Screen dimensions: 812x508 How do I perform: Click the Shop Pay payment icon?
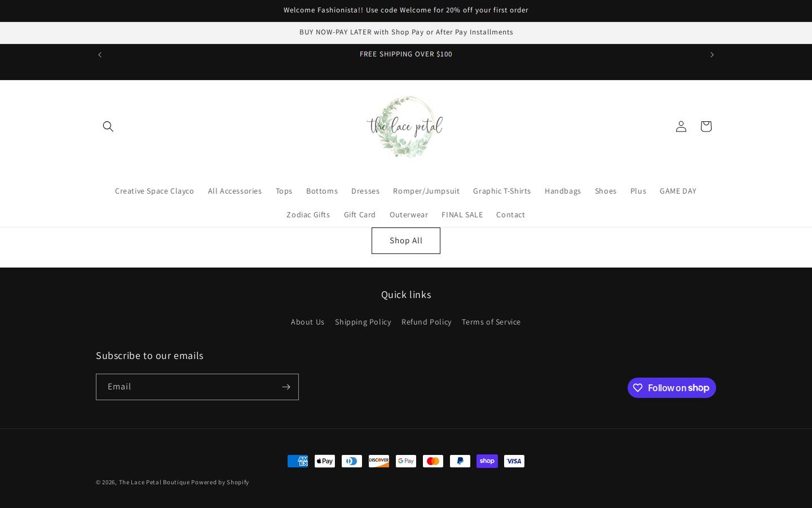tap(487, 461)
